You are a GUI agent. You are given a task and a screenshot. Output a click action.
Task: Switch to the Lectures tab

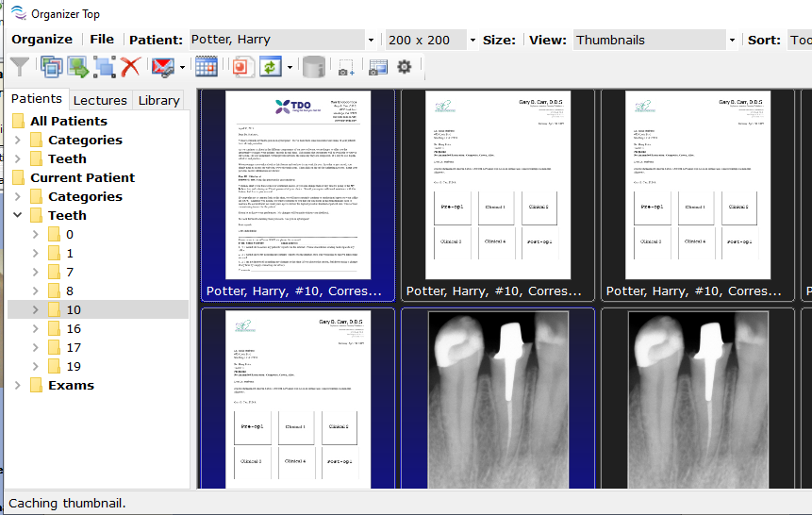pos(100,100)
